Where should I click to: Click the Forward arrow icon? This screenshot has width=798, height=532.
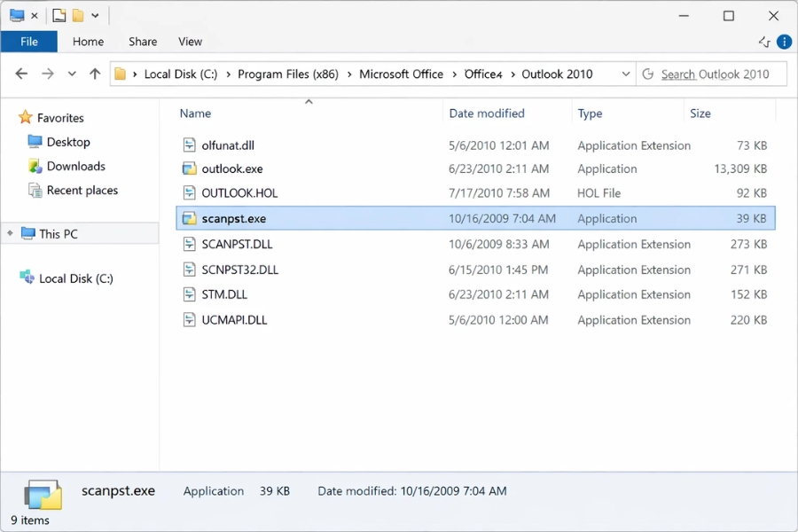pos(46,74)
